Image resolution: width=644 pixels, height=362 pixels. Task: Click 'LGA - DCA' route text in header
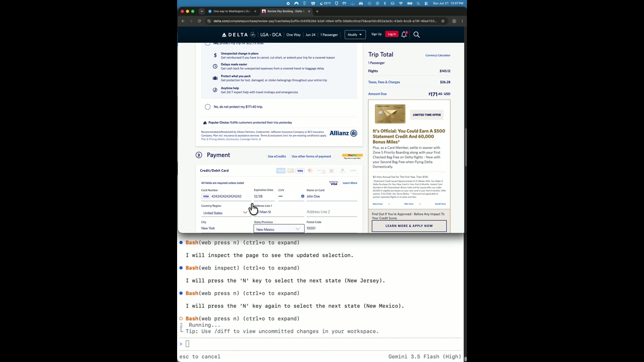coord(271,35)
